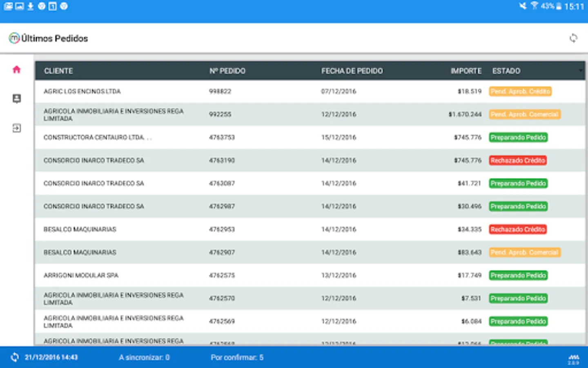The image size is (588, 368).
Task: Select ARRIGONI MODULAR SPA row
Action: coord(310,275)
